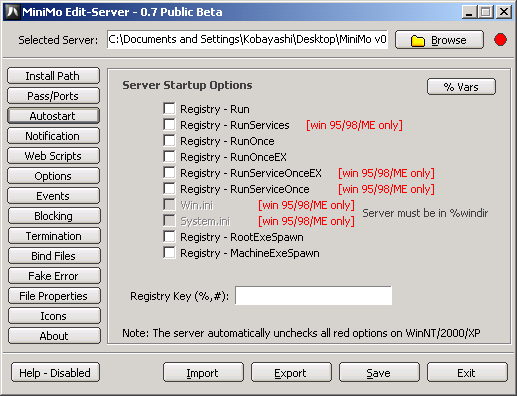The image size is (517, 396).
Task: Click the red label beside RunServices
Action: (354, 125)
